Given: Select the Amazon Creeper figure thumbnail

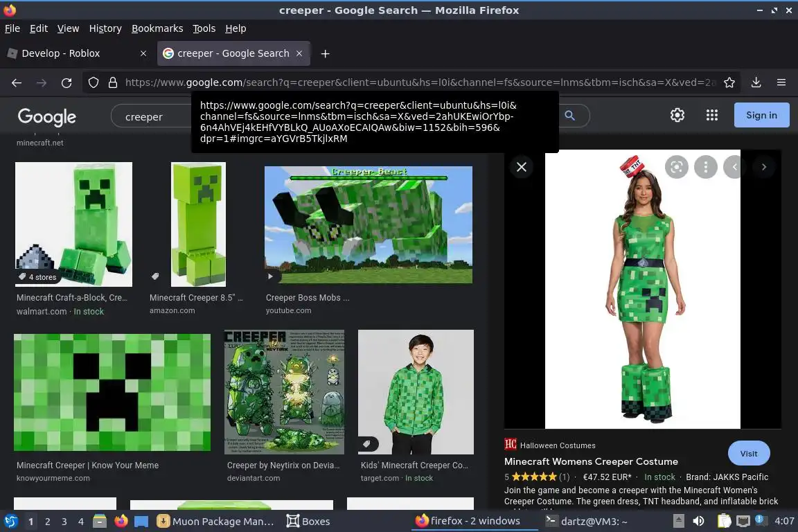Looking at the screenshot, I should pyautogui.click(x=198, y=224).
